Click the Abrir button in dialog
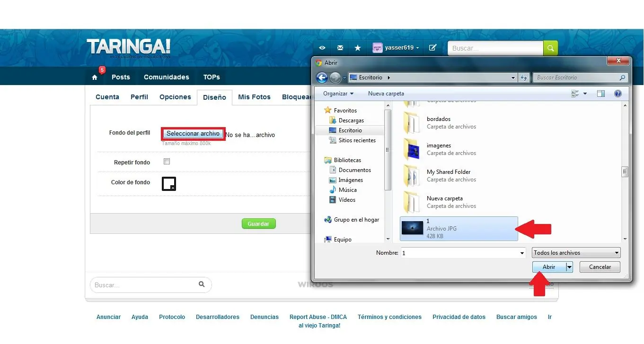Viewport: 644px width, 344px height. click(549, 267)
